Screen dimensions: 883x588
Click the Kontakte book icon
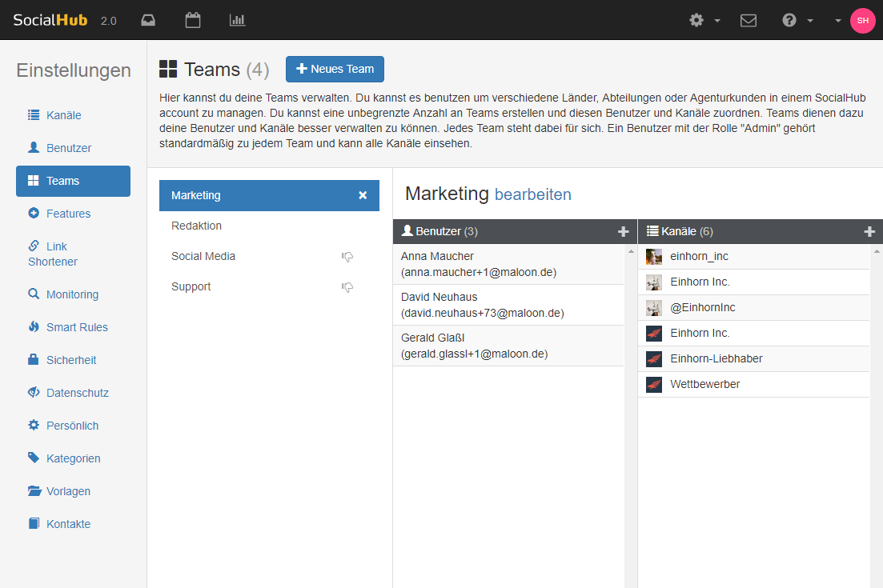click(34, 523)
